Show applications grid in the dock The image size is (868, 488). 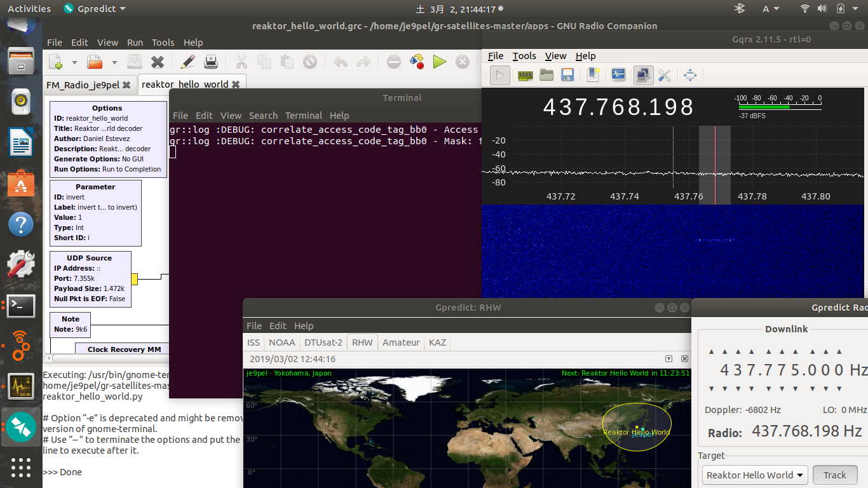(20, 467)
